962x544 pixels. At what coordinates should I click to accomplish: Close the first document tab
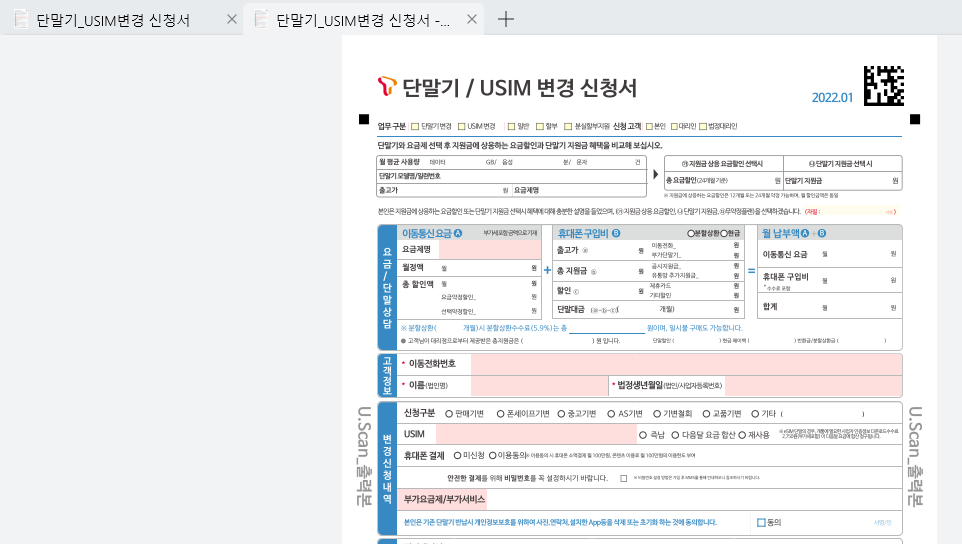click(x=232, y=20)
